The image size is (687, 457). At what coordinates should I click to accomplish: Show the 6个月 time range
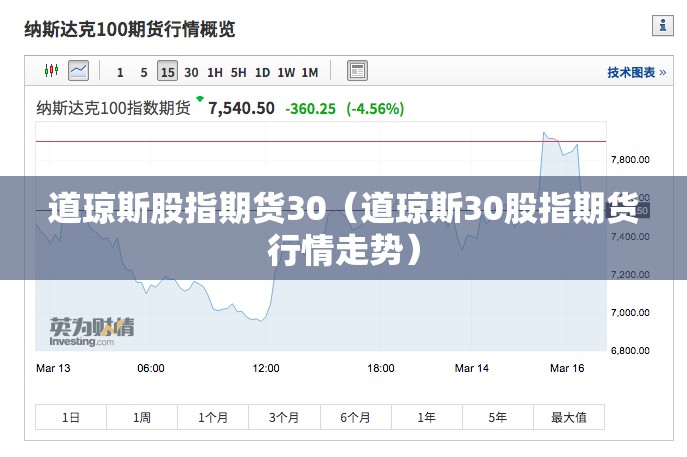[355, 417]
